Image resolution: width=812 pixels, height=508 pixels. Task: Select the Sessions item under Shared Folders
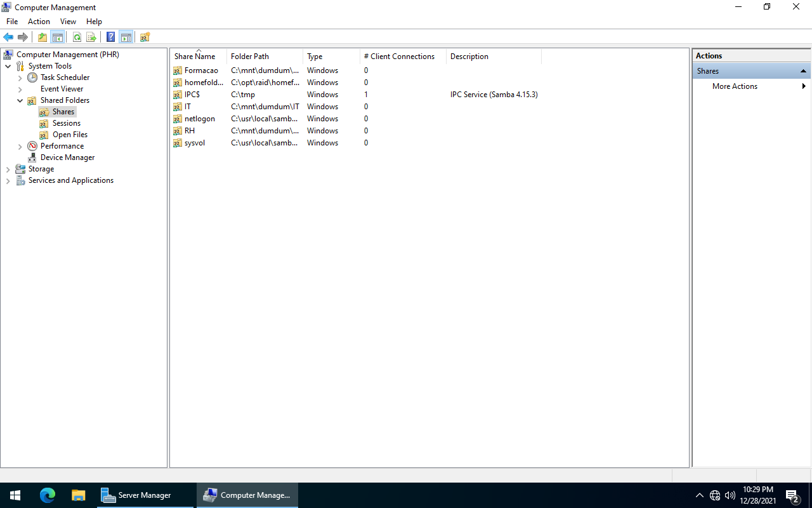coord(66,123)
